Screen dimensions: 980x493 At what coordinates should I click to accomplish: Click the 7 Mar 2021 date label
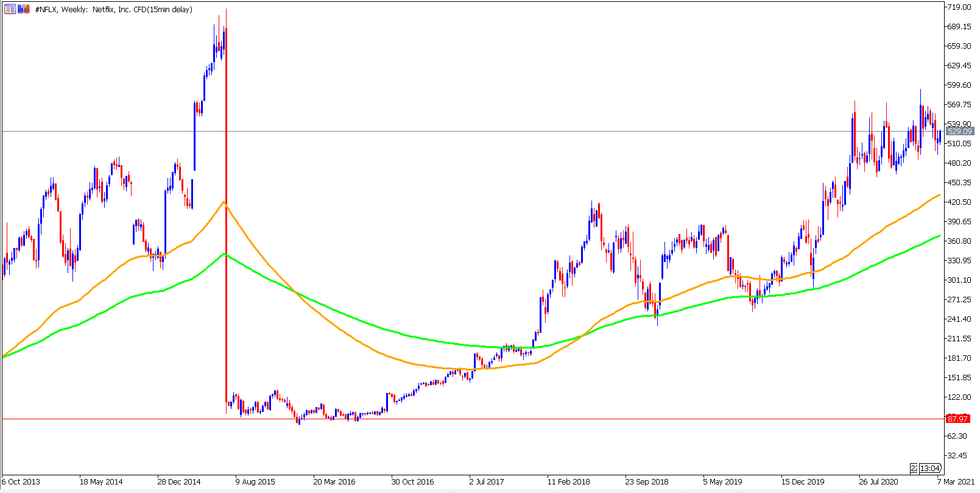click(956, 481)
